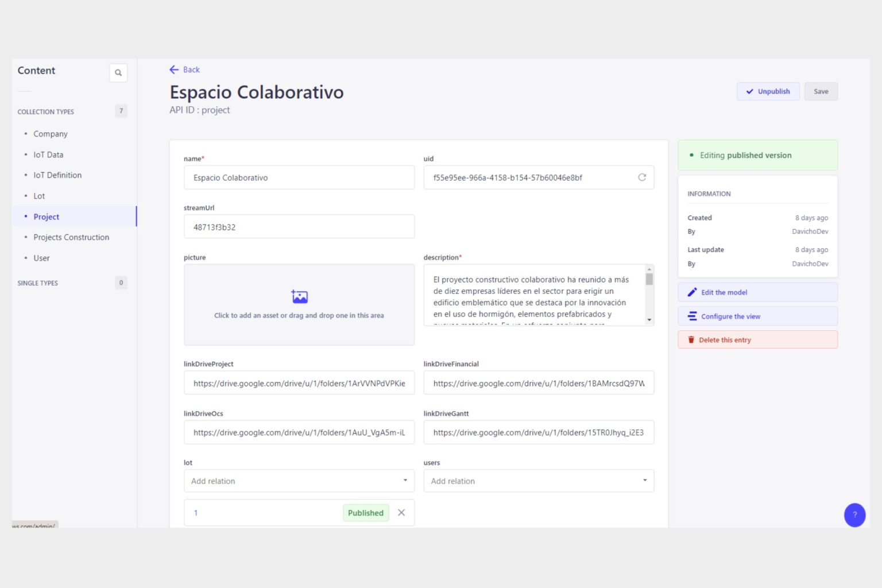This screenshot has width=882, height=588.
Task: Click the Save button
Action: coord(821,91)
